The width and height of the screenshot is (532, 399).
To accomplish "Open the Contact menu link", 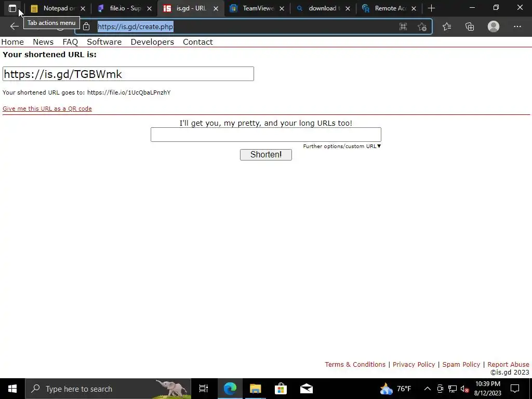I will pyautogui.click(x=198, y=42).
